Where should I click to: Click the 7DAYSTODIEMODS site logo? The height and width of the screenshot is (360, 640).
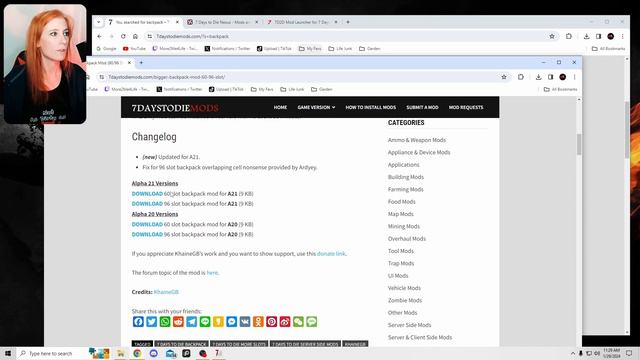coord(175,108)
